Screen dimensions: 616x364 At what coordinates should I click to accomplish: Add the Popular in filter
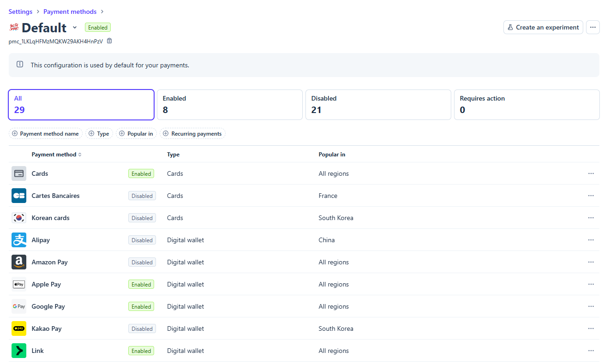click(x=136, y=134)
